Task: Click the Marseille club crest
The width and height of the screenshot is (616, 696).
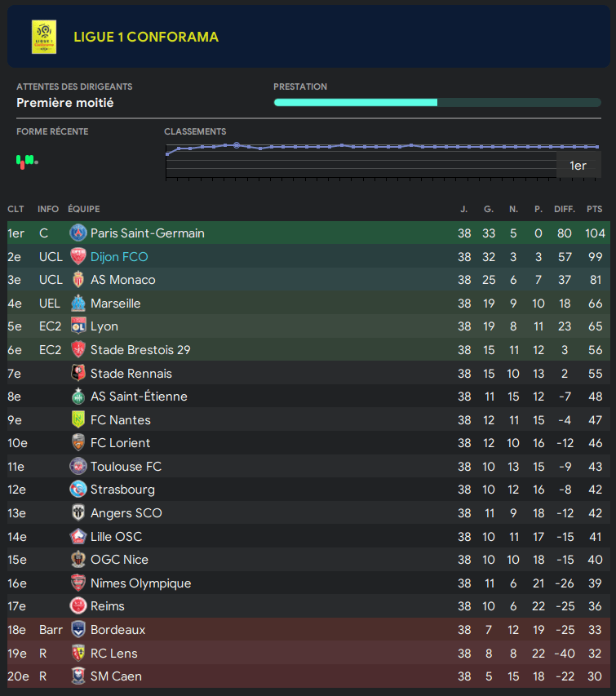Action: tap(78, 304)
